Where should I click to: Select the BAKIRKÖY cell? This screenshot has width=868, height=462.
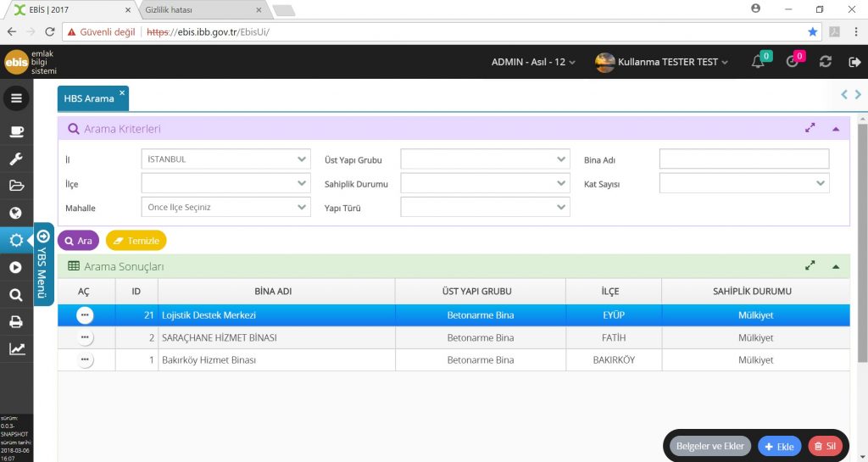coord(614,359)
